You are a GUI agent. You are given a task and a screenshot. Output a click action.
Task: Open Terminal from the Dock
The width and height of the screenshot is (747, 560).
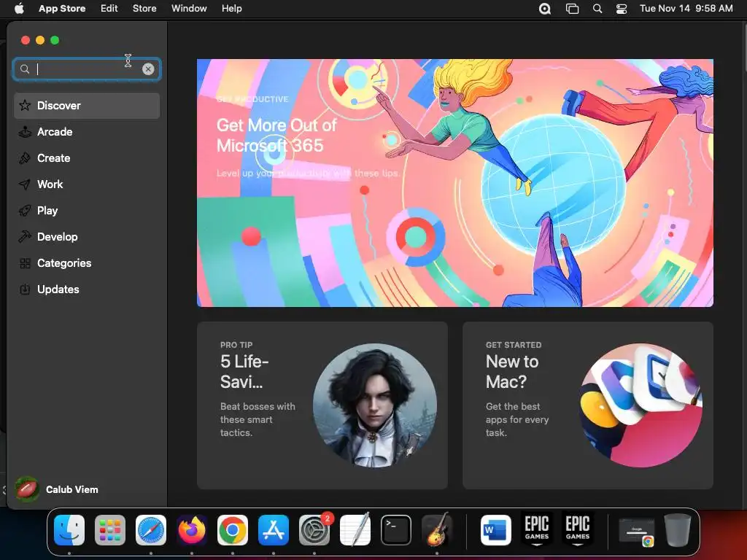[x=396, y=530]
